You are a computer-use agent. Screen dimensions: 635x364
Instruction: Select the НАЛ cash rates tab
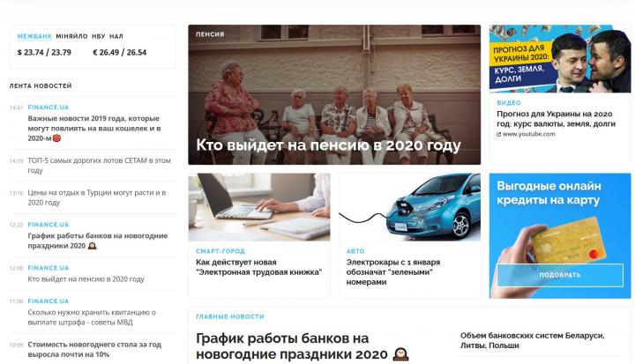click(116, 36)
